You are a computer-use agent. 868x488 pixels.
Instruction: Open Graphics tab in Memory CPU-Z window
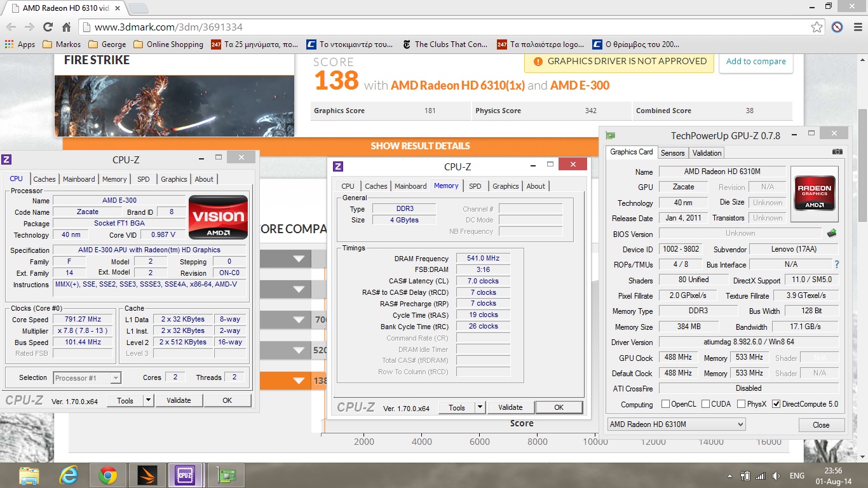[x=506, y=186]
